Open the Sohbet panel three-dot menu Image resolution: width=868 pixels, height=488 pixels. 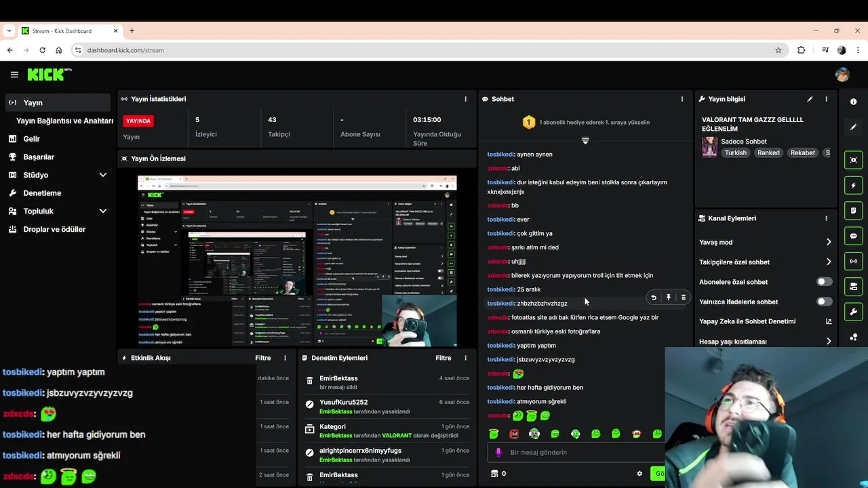click(682, 99)
